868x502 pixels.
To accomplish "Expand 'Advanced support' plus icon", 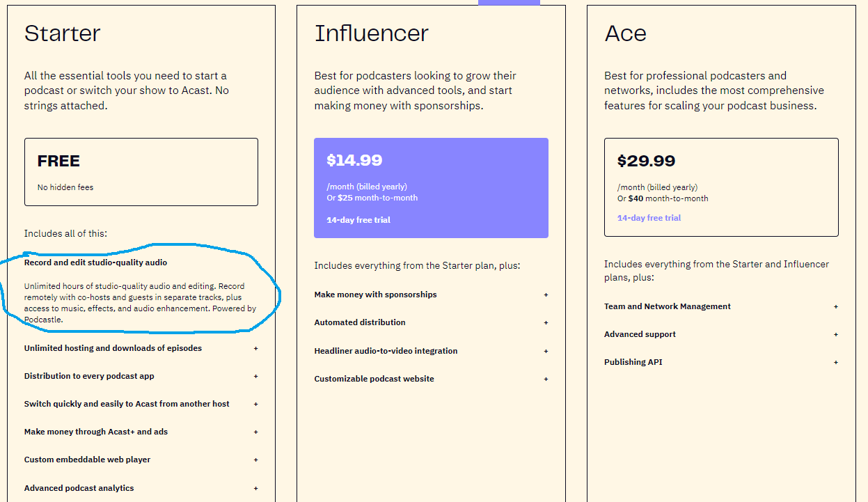I will point(836,334).
